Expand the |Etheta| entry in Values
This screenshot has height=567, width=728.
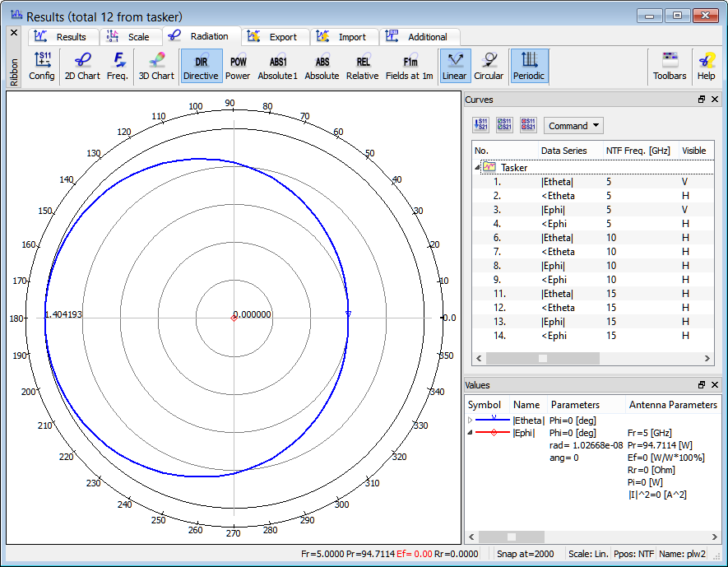tap(471, 420)
